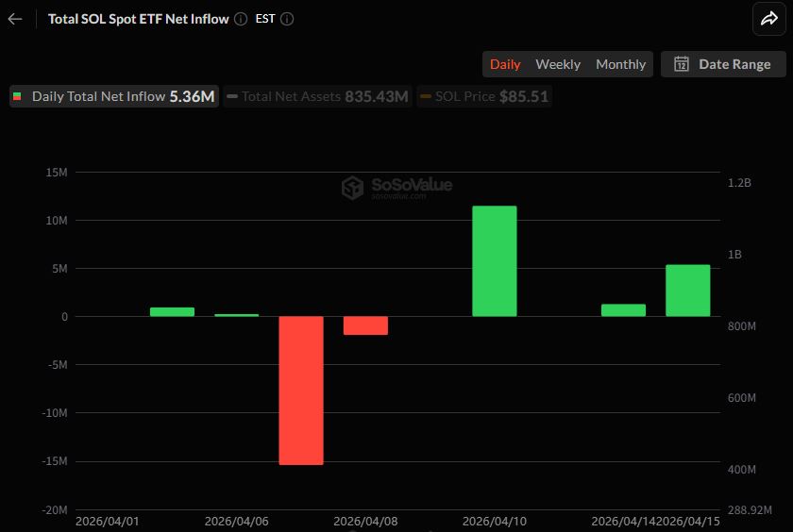Click the small red bar at 2026/04/08
This screenshot has width=793, height=532.
tap(365, 325)
